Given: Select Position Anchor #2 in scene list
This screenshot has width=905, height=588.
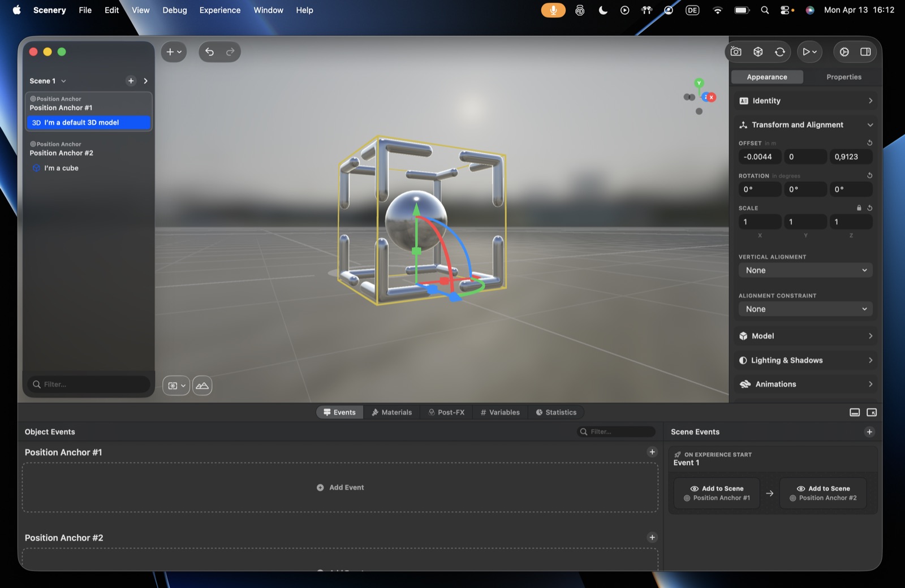Looking at the screenshot, I should (x=89, y=149).
